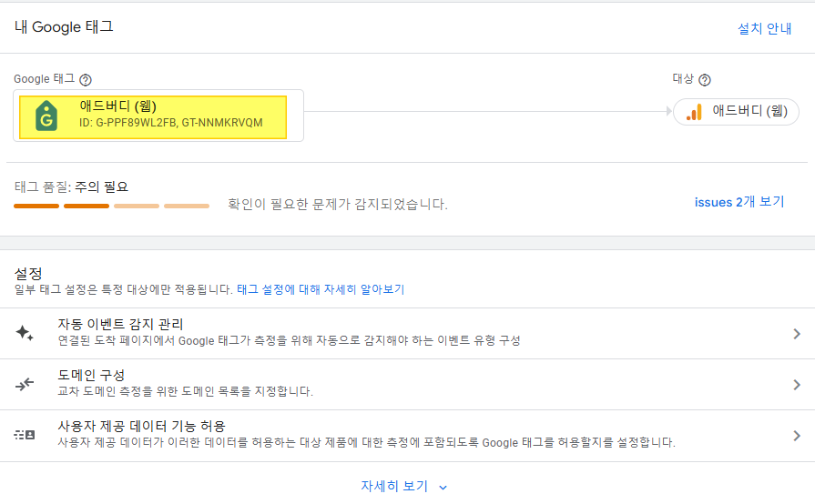The image size is (815, 504).
Task: Open 사용자 제공 데이터 기능 허용 row
Action: tap(408, 436)
